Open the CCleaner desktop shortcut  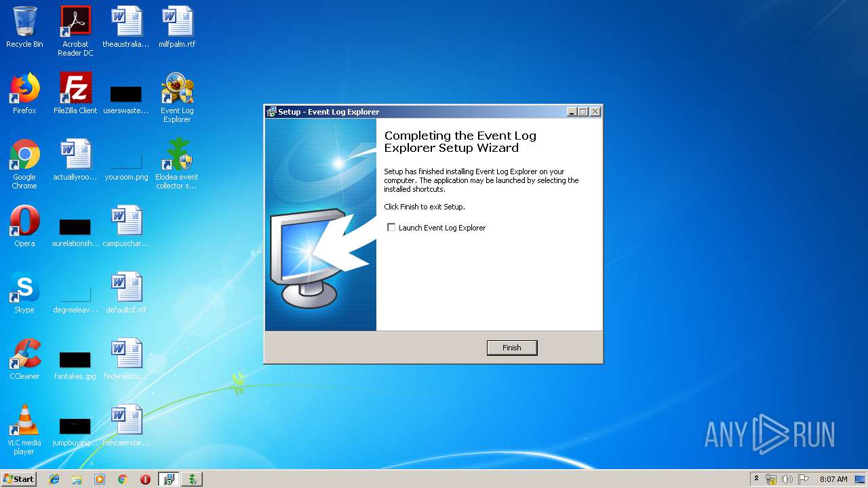tap(24, 359)
